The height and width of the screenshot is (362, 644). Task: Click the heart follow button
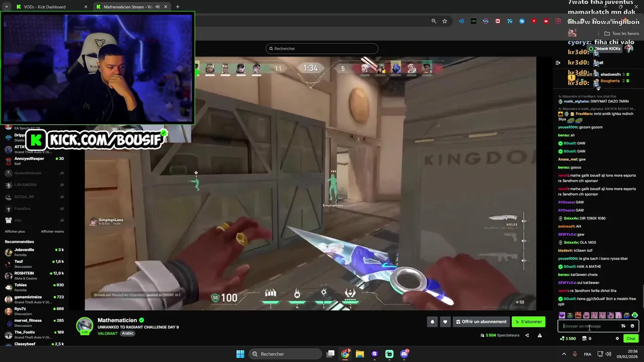(x=445, y=322)
